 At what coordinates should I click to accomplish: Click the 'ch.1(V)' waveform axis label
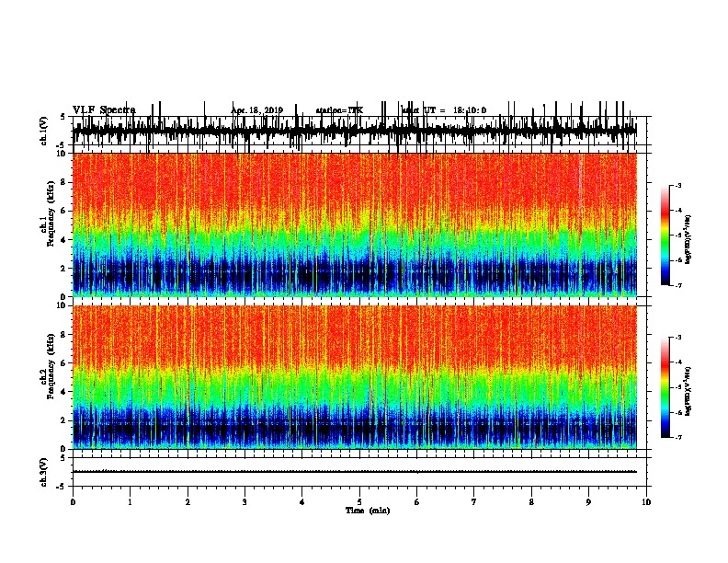point(44,131)
